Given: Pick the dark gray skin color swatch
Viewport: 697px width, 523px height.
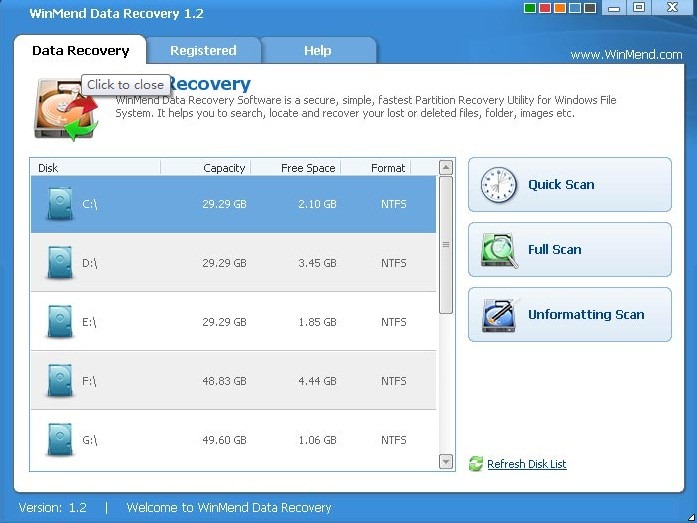Looking at the screenshot, I should 590,8.
